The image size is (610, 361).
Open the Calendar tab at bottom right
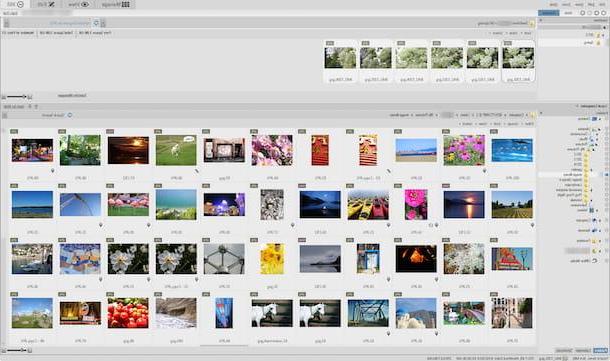point(583,350)
